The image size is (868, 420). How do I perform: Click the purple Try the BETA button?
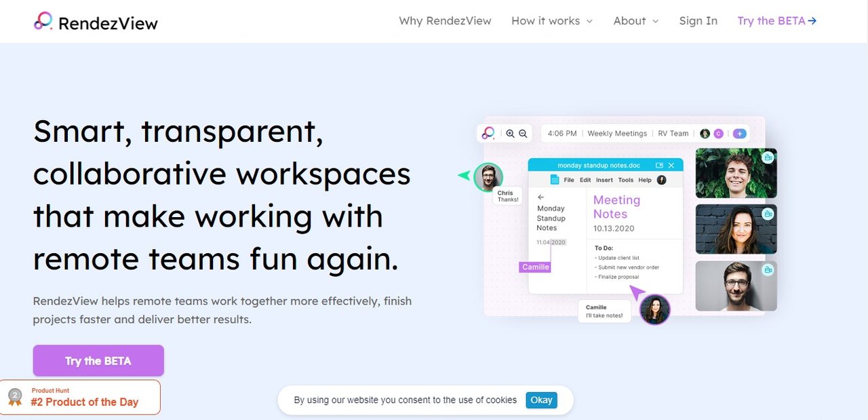98,360
